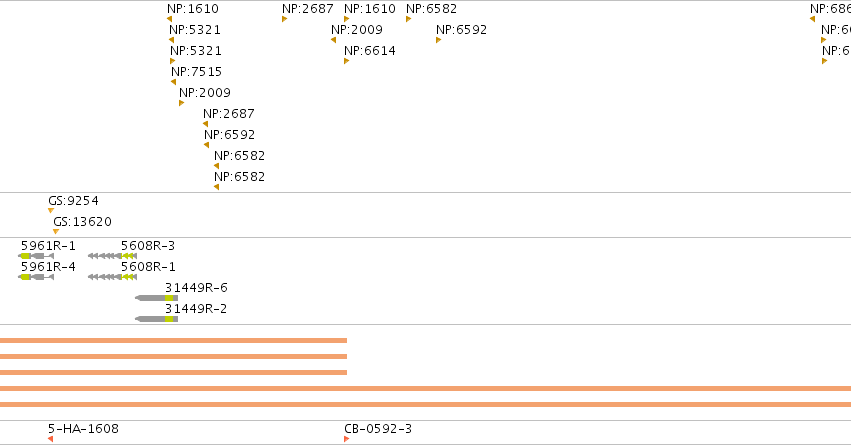Screen dimensions: 851x445
Task: Click the 5961R-4 transcript glyph
Action: click(36, 277)
